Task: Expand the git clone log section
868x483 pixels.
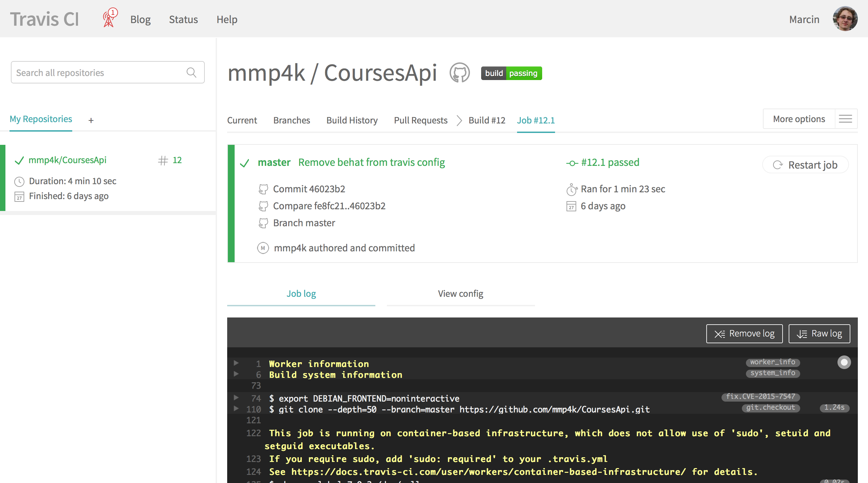Action: click(x=236, y=409)
